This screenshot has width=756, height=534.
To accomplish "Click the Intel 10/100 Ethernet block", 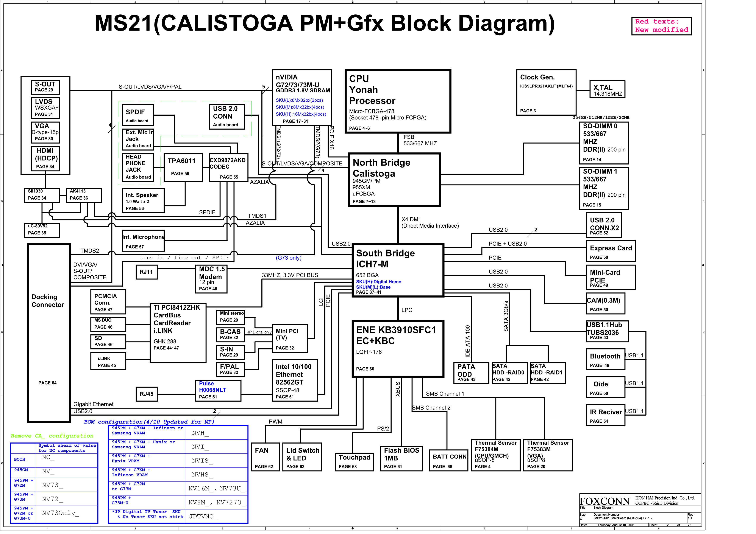I will [295, 380].
